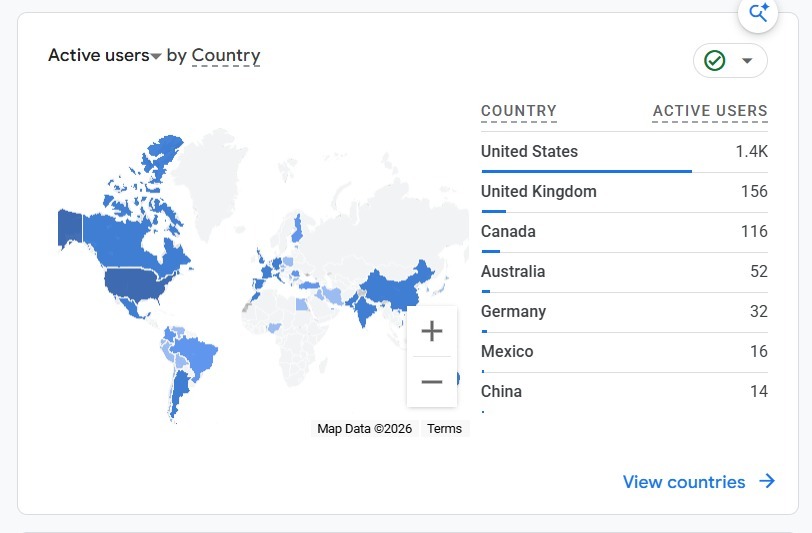Image resolution: width=812 pixels, height=533 pixels.
Task: Select the Mexico row
Action: (625, 352)
